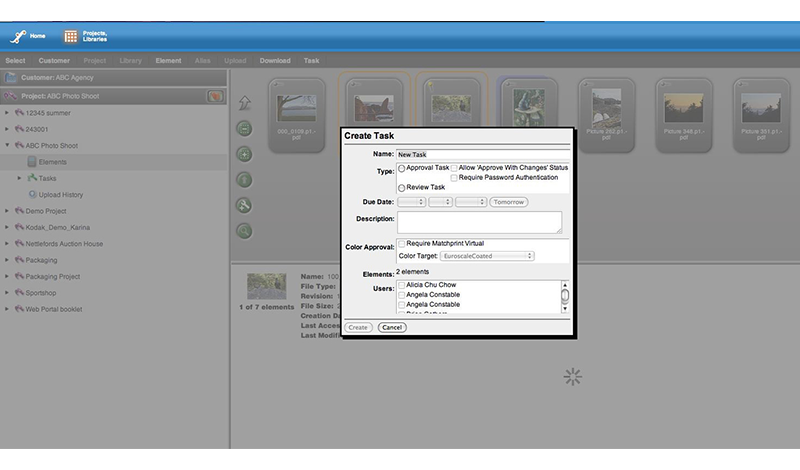Click the round select-all (plus) toolbar icon
This screenshot has height=470, width=800.
(x=244, y=154)
